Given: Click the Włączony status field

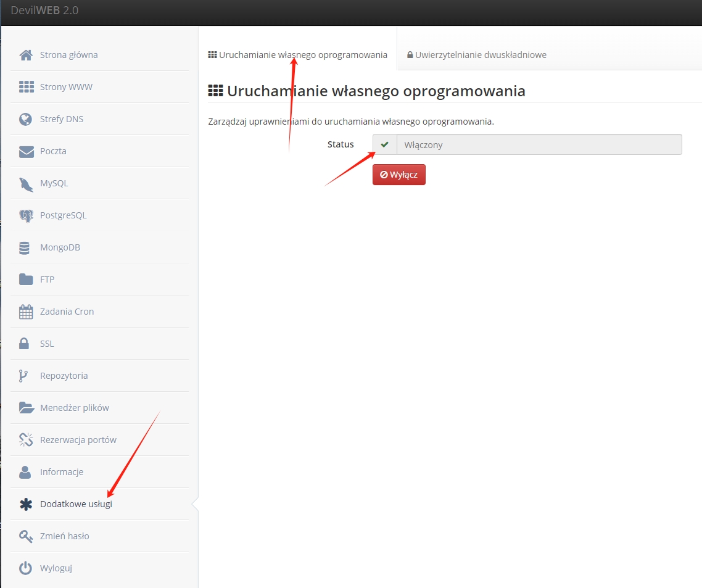Looking at the screenshot, I should point(539,145).
